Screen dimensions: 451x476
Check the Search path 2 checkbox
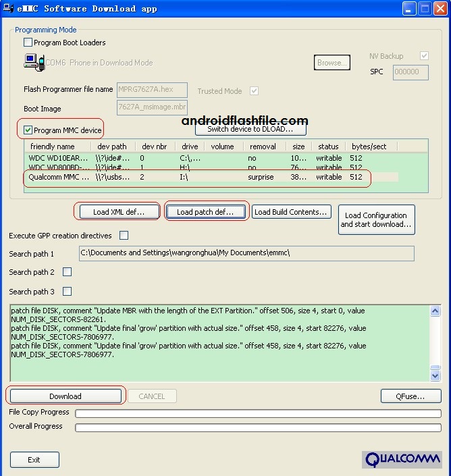[x=67, y=271]
